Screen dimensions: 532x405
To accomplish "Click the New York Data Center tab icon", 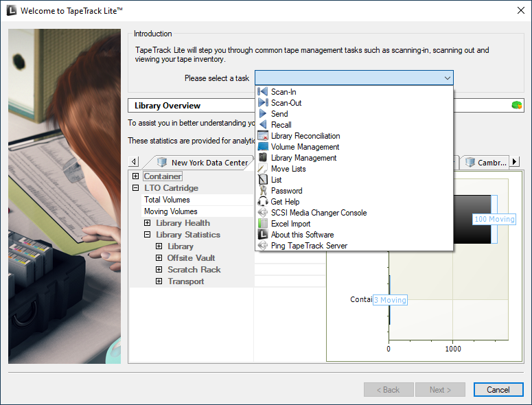I will [162, 163].
